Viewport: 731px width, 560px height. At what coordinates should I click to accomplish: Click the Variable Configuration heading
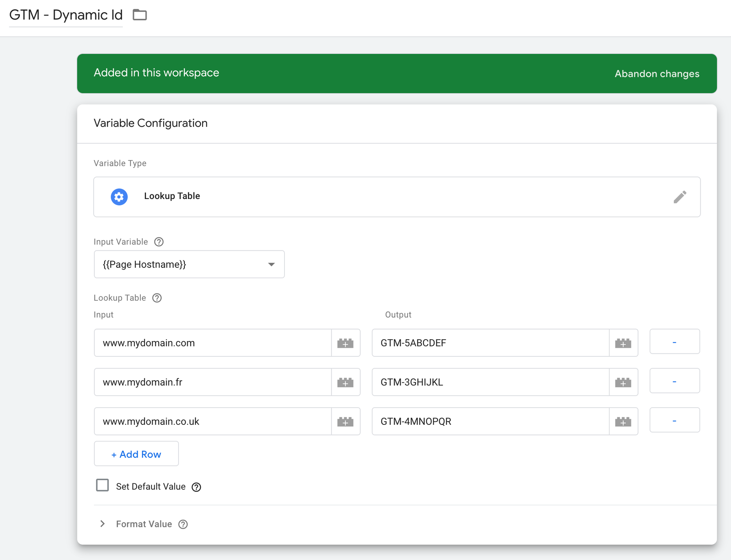click(x=151, y=123)
